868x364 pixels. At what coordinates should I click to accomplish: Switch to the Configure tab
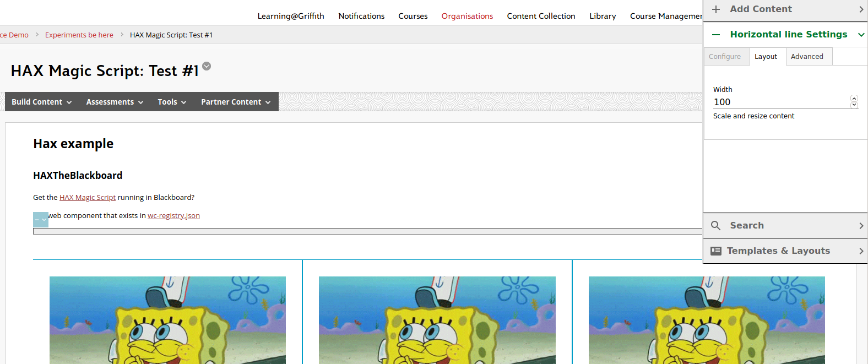(725, 57)
